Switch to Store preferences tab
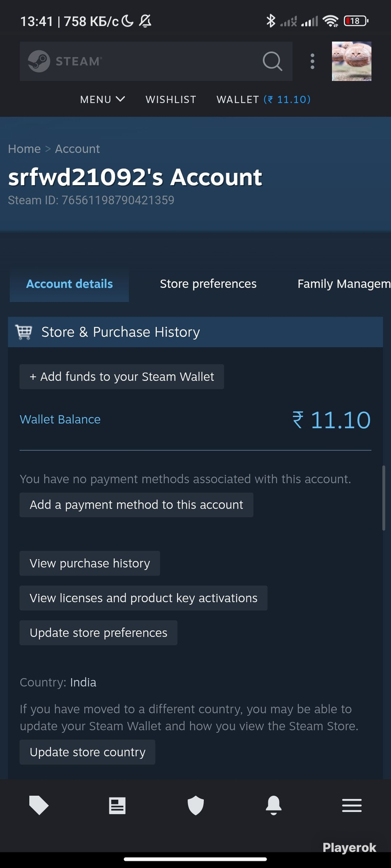Viewport: 391px width, 868px height. [208, 284]
